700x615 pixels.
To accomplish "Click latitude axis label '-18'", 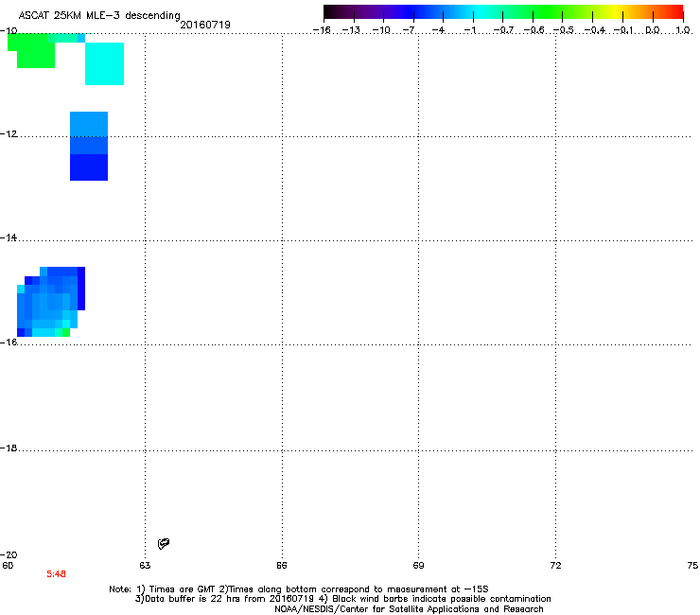I will [9, 448].
